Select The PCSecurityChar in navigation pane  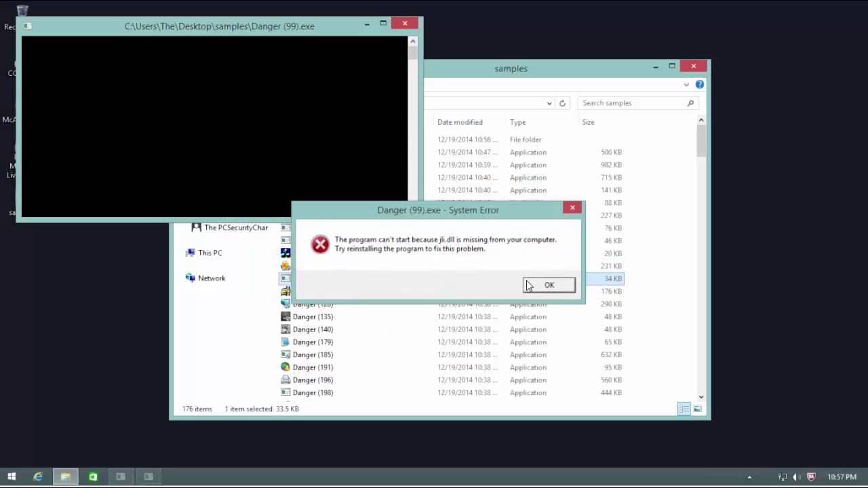coord(236,228)
